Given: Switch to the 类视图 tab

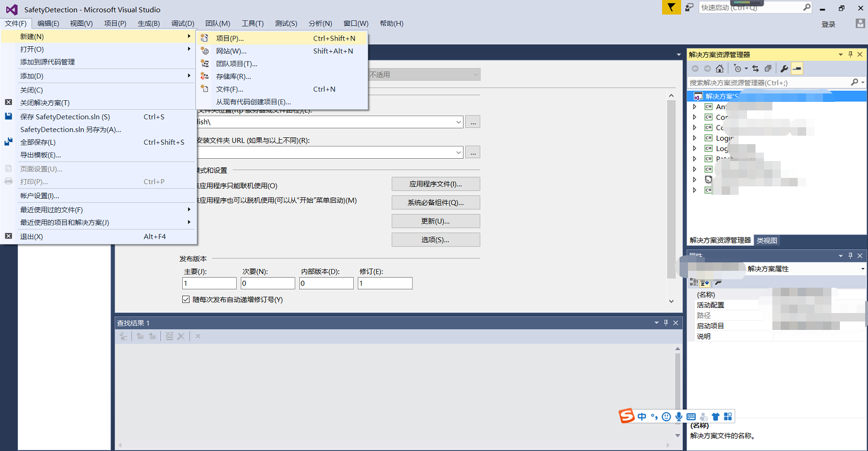Looking at the screenshot, I should (767, 240).
